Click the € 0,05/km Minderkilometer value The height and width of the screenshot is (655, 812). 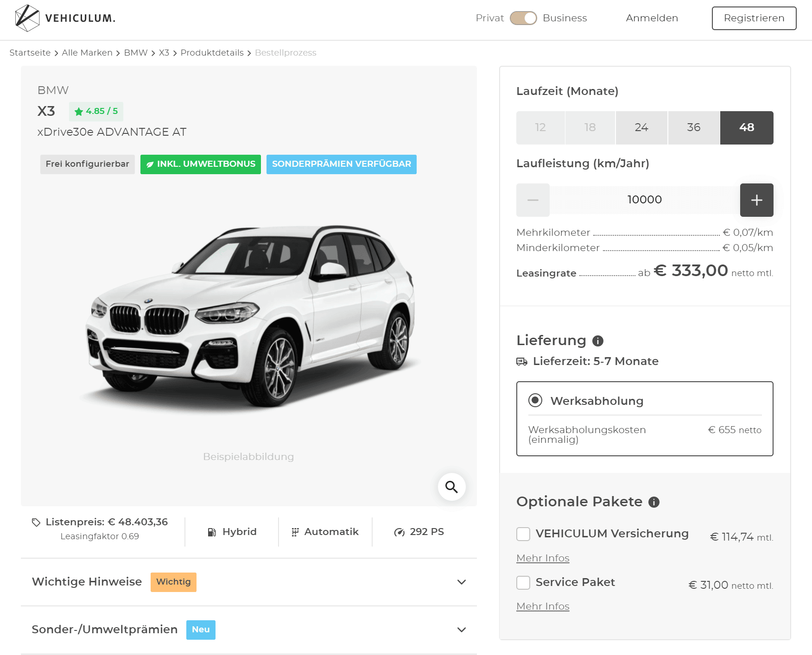pyautogui.click(x=748, y=248)
